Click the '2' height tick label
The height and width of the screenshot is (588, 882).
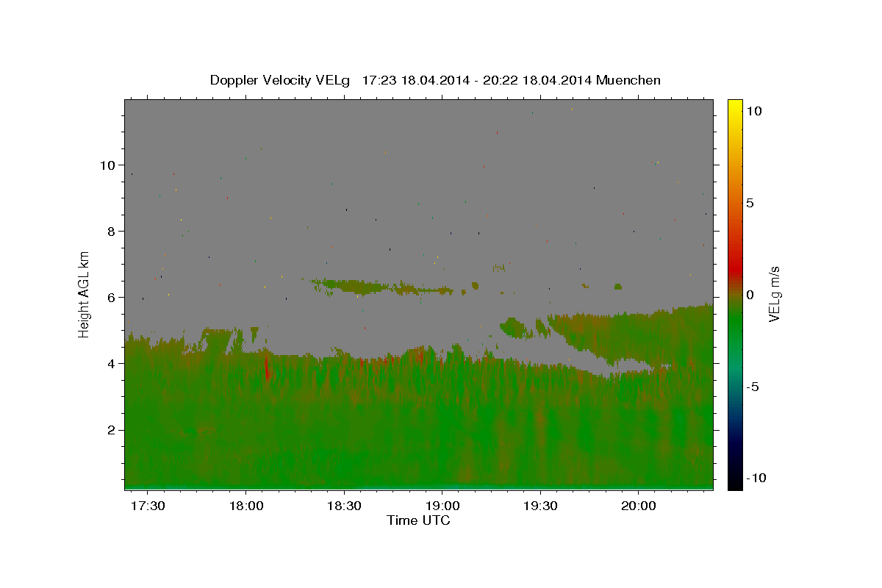(112, 430)
